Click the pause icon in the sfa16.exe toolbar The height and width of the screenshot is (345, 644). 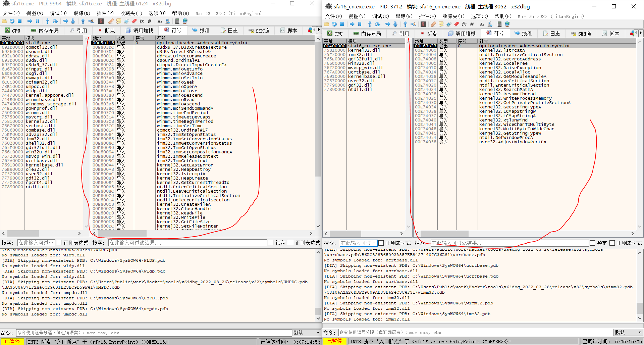click(x=37, y=21)
